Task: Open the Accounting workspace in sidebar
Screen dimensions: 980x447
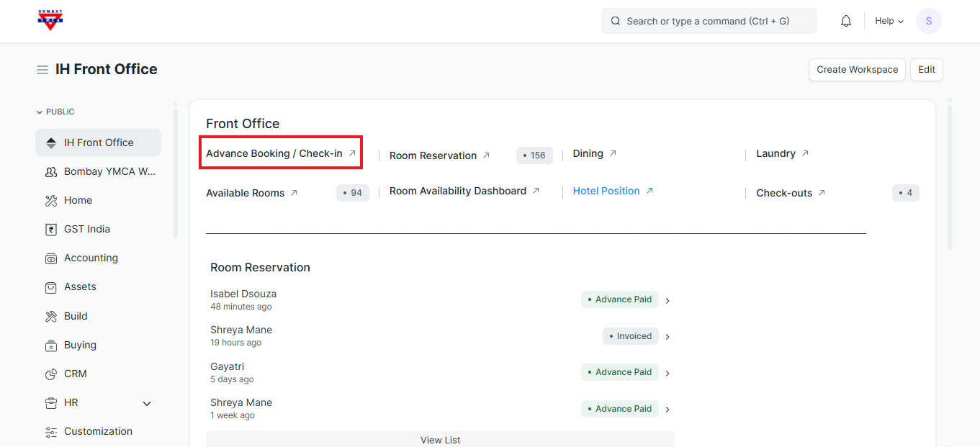Action: [91, 258]
